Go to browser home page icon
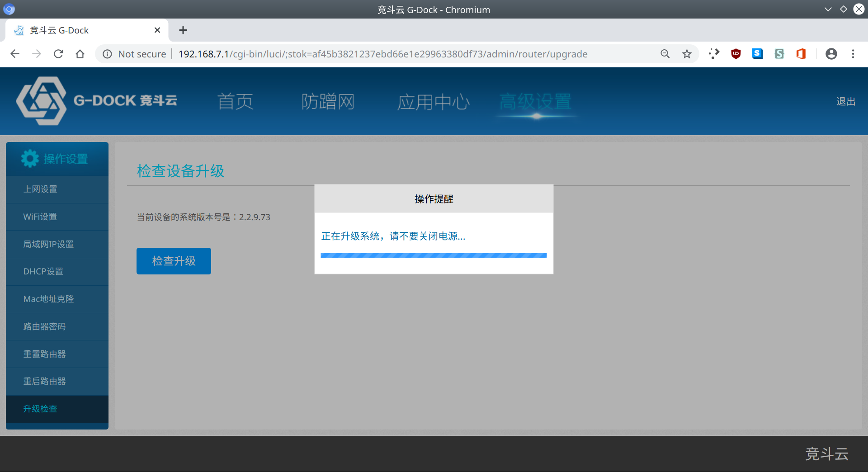868x472 pixels. click(x=80, y=54)
